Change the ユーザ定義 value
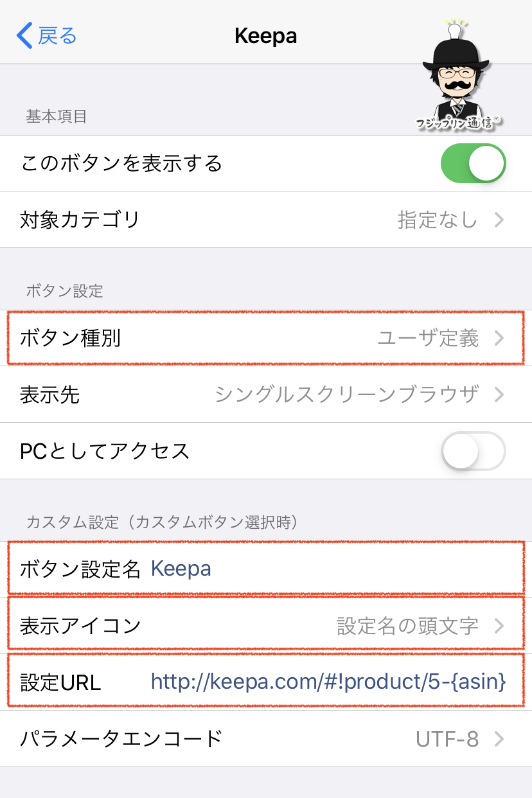The width and height of the screenshot is (532, 798). coord(428,339)
